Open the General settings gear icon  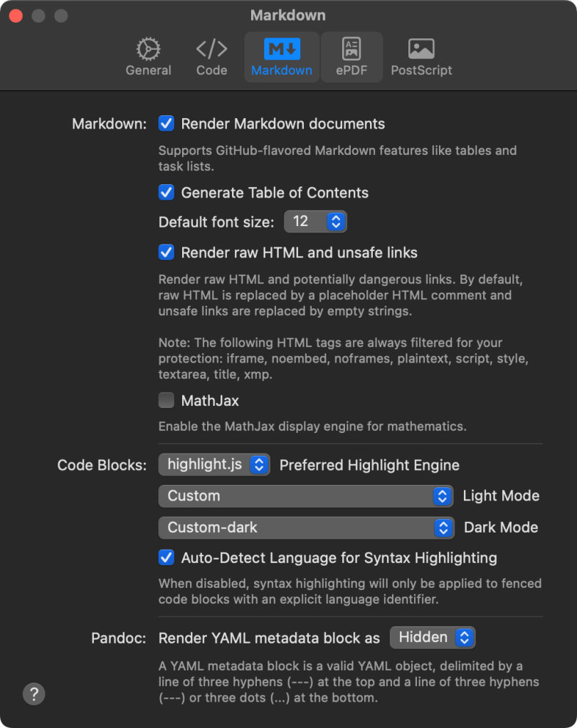pyautogui.click(x=148, y=49)
